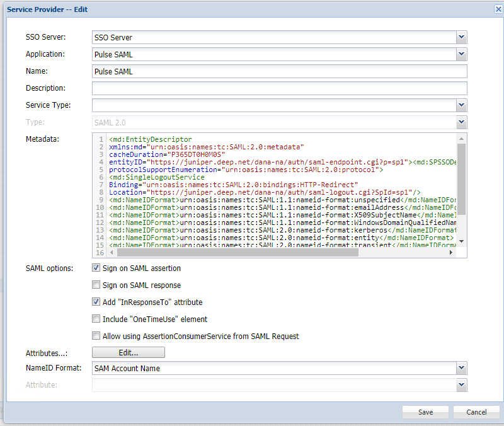
Task: Enable Sign on SAML response
Action: pyautogui.click(x=96, y=285)
